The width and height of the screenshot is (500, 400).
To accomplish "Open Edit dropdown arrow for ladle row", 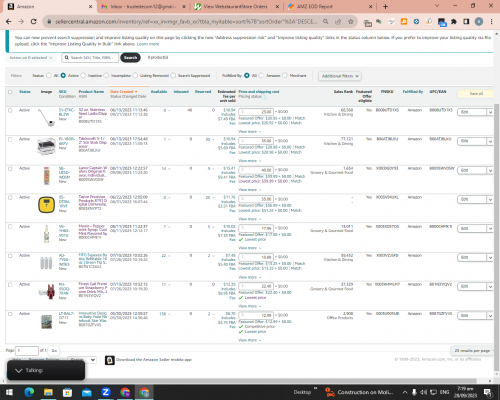I will 490,112.
